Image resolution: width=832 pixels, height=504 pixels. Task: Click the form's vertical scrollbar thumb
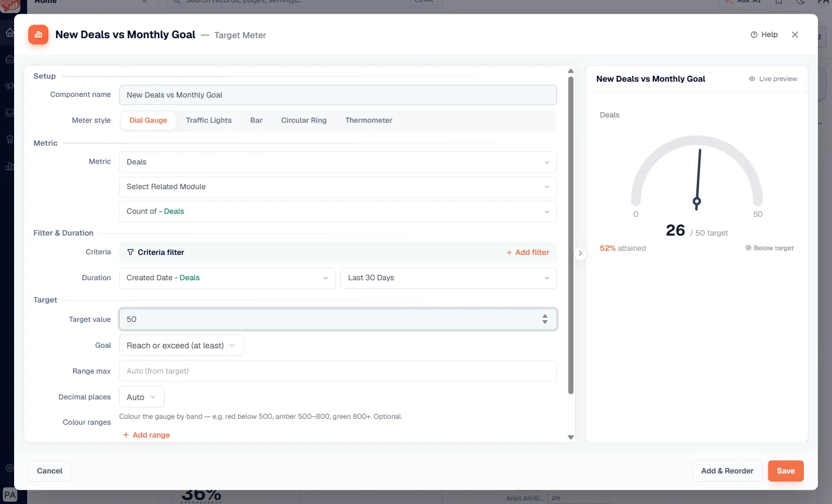pos(571,236)
